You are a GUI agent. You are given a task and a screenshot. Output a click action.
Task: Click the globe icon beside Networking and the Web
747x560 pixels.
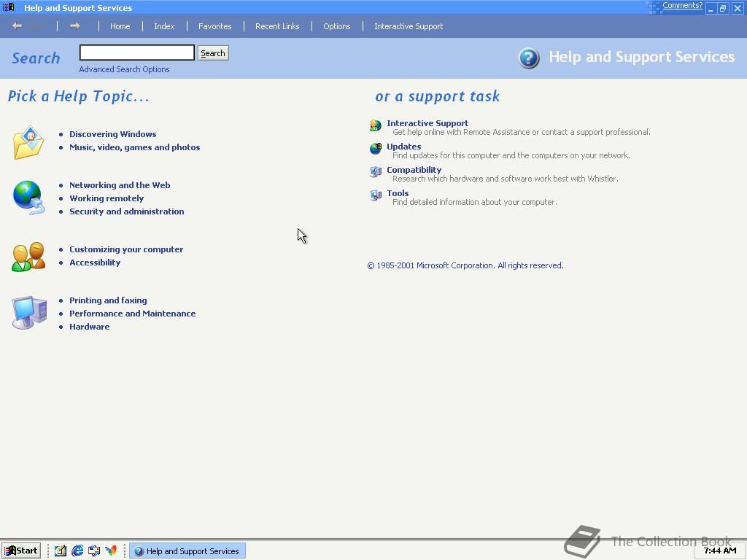tap(28, 198)
